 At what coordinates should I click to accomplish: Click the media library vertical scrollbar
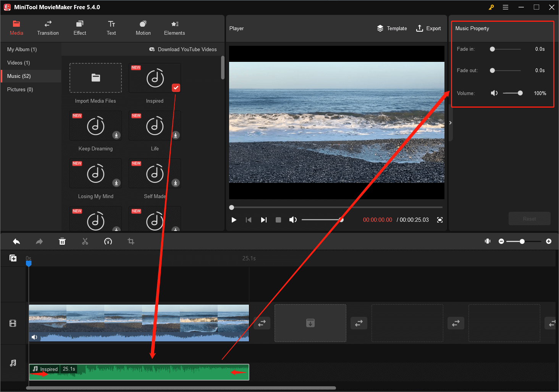[x=223, y=68]
